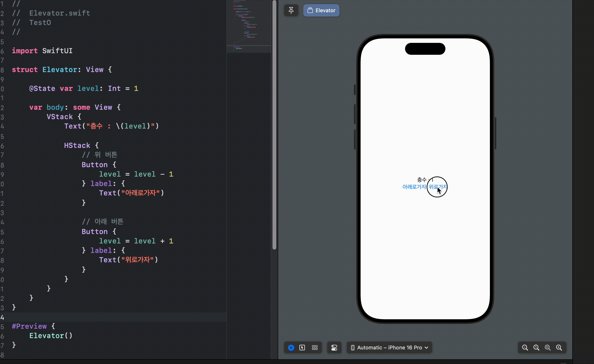Click the struct Elevator declaration line
The width and height of the screenshot is (594, 364).
tap(62, 70)
